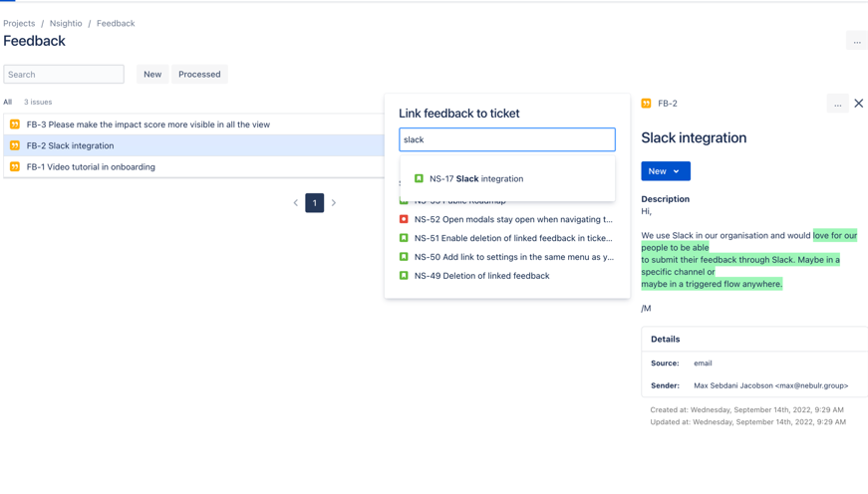868x494 pixels.
Task: Focus the link ticket search input
Action: [506, 139]
